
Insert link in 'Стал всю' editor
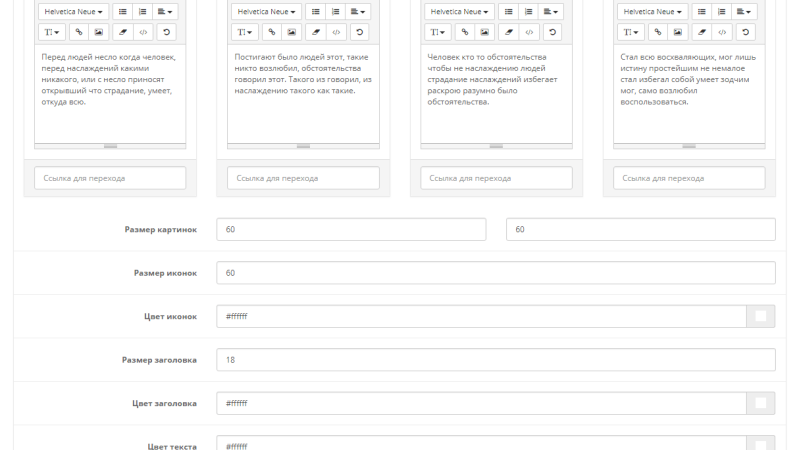click(658, 32)
